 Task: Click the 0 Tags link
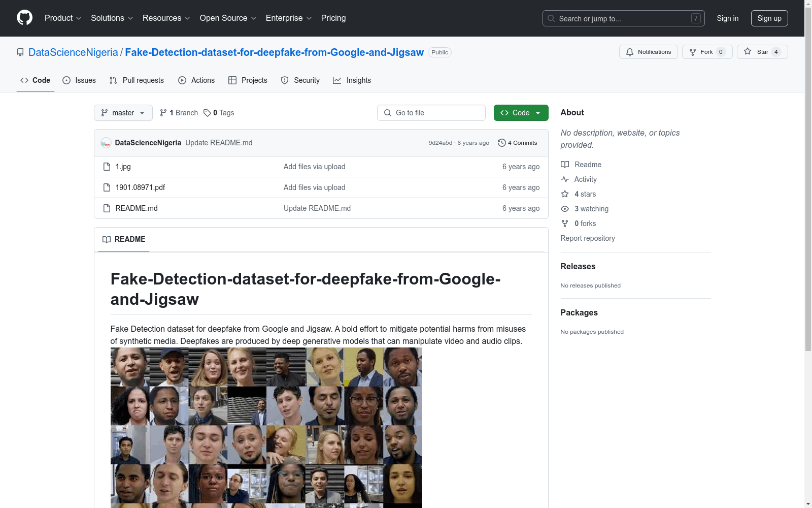(219, 113)
